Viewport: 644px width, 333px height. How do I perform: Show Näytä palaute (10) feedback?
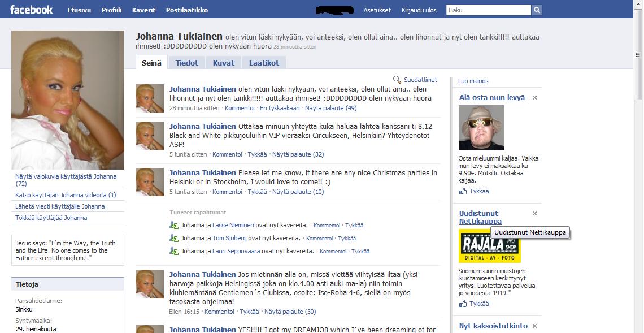(x=298, y=192)
